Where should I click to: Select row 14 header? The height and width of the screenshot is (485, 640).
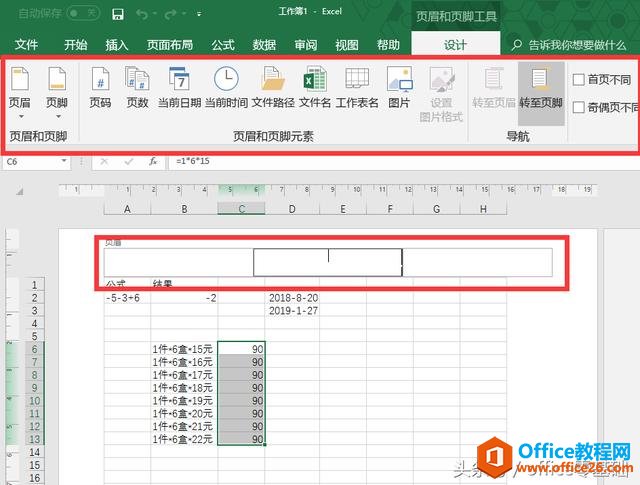[x=34, y=452]
